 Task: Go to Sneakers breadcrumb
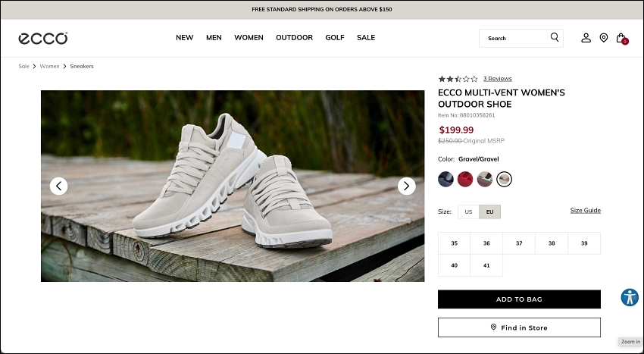82,66
